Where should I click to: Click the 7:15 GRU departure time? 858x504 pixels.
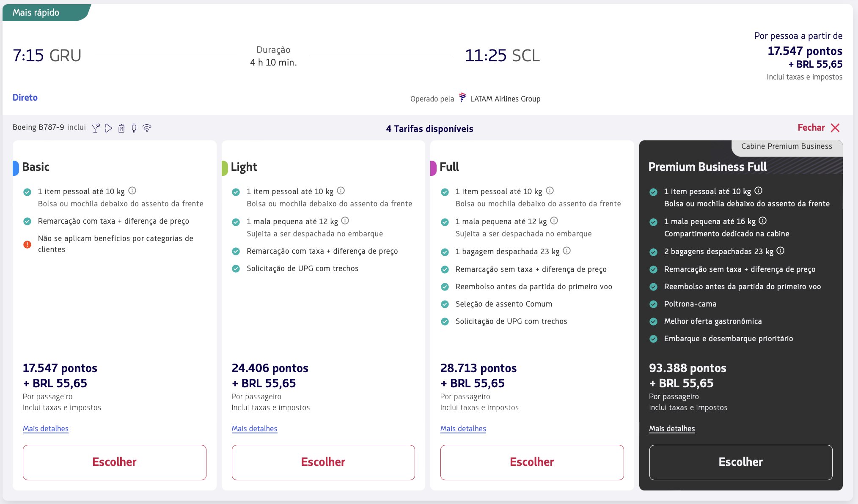tap(47, 56)
